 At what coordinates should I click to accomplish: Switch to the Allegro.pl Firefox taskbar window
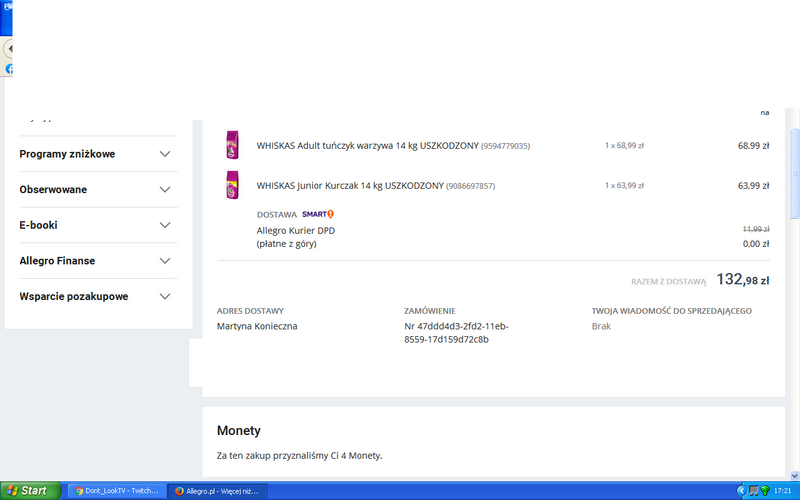point(218,491)
